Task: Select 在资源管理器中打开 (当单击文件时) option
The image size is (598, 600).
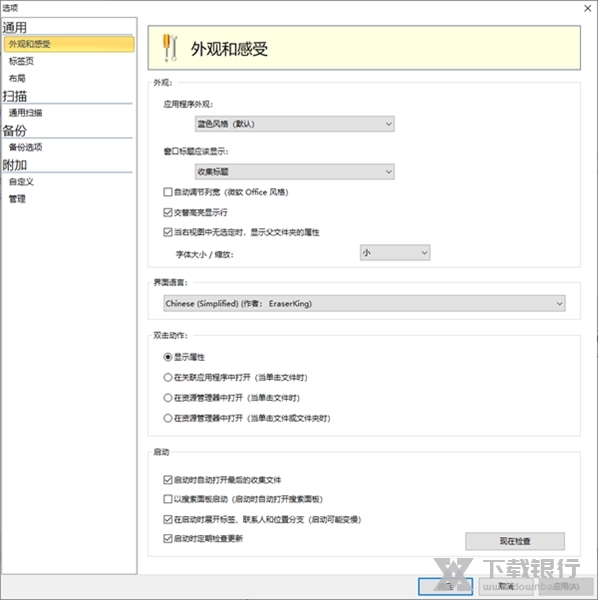Action: coord(168,398)
